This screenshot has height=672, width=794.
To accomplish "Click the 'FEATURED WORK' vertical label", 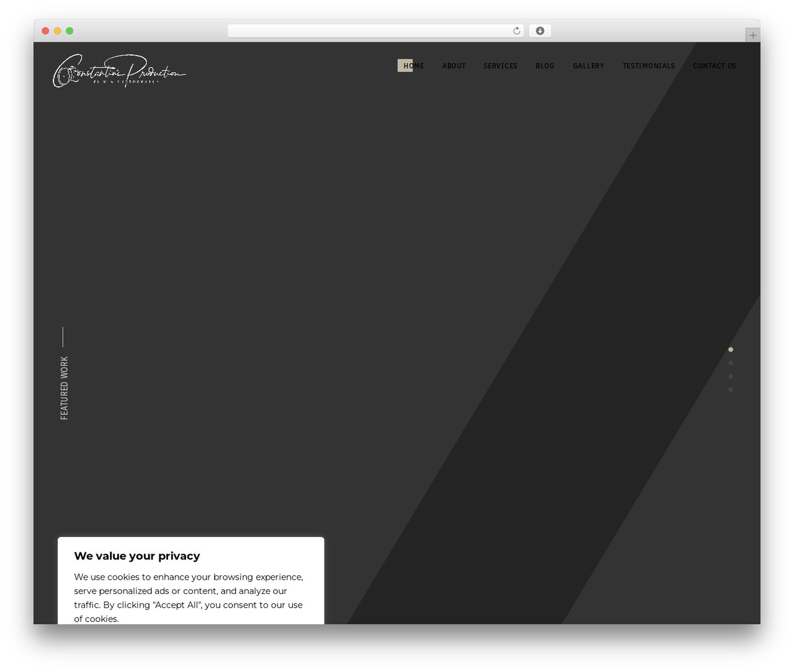I will [x=65, y=388].
